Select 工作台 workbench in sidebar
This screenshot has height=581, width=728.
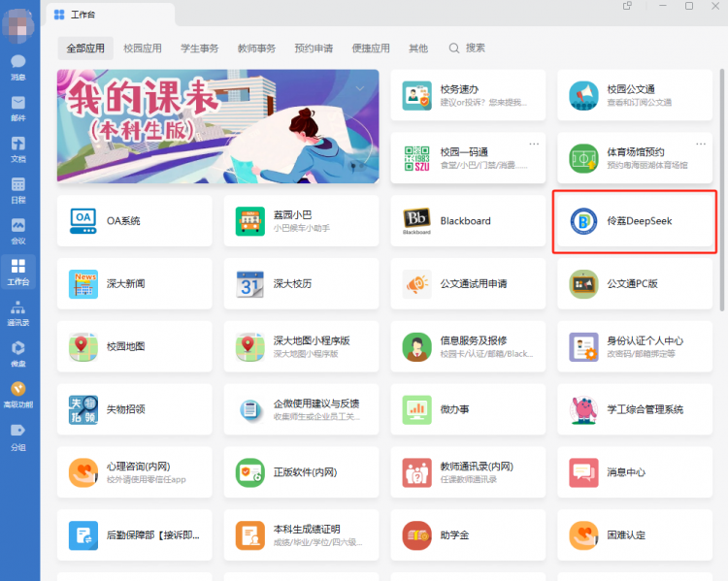[x=18, y=272]
